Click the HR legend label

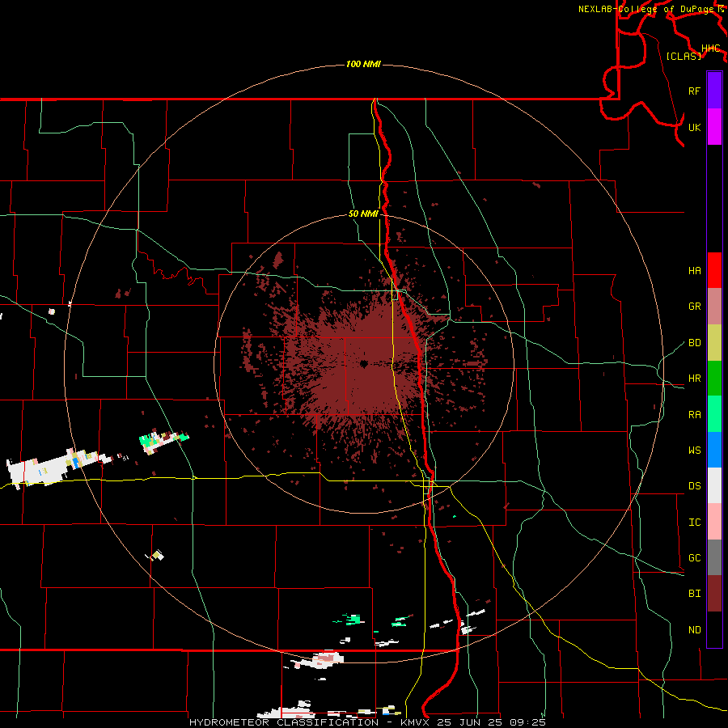pyautogui.click(x=695, y=379)
